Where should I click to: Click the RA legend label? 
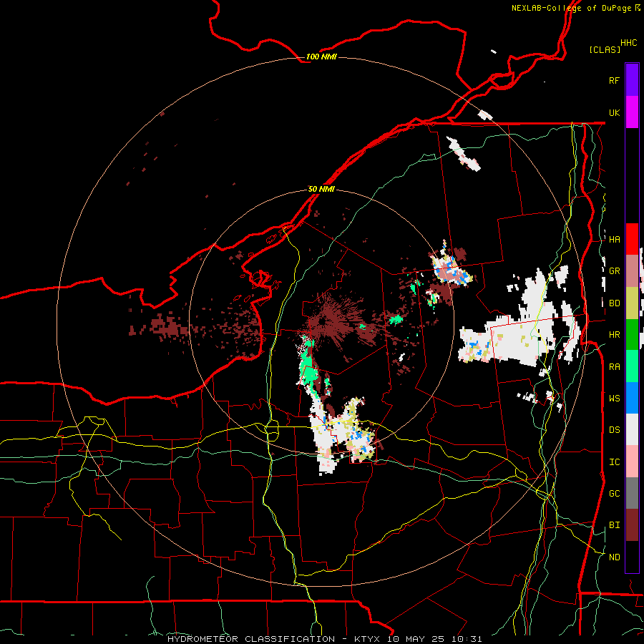pos(614,367)
